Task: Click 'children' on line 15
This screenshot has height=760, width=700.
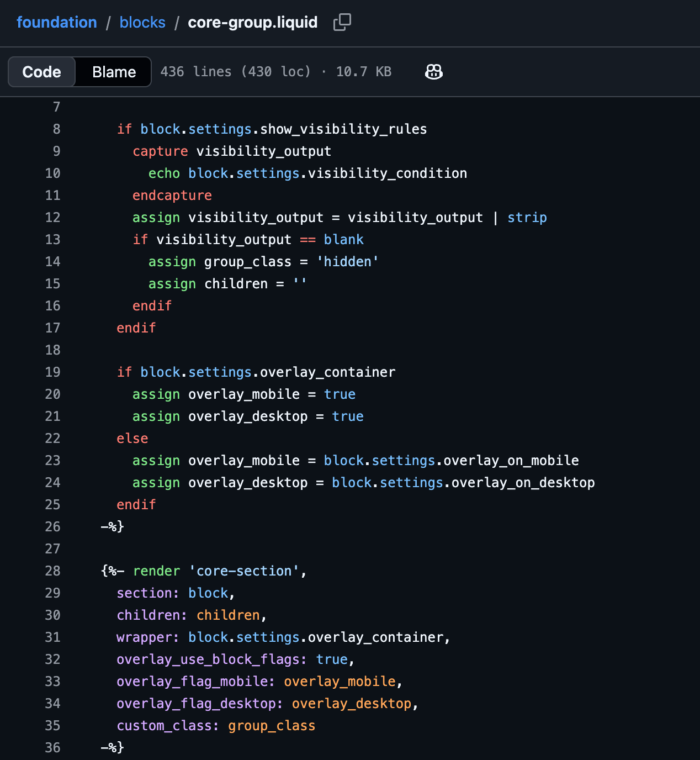Action: point(236,284)
